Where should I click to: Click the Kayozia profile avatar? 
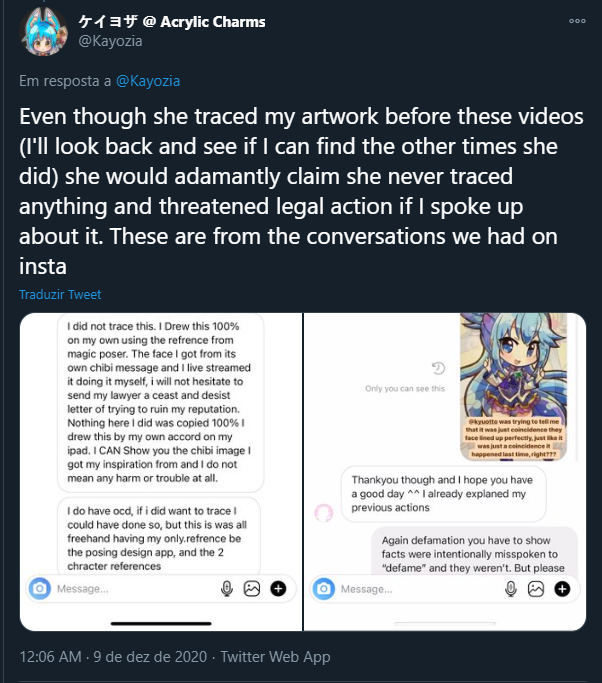(x=44, y=31)
